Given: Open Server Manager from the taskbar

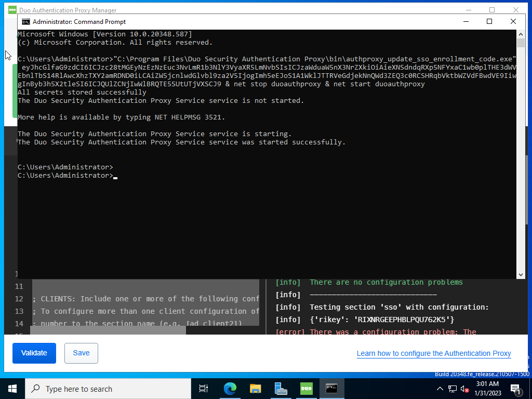Looking at the screenshot, I should point(281,389).
